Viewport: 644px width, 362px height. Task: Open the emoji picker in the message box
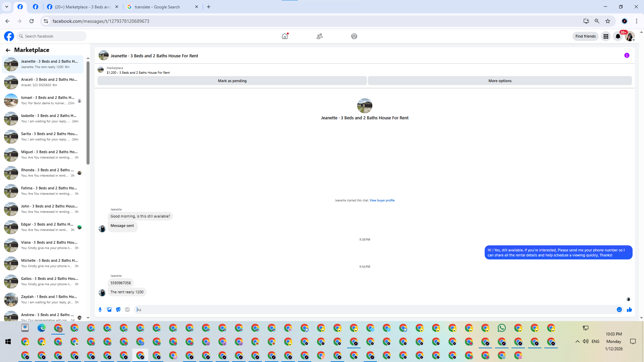click(619, 310)
